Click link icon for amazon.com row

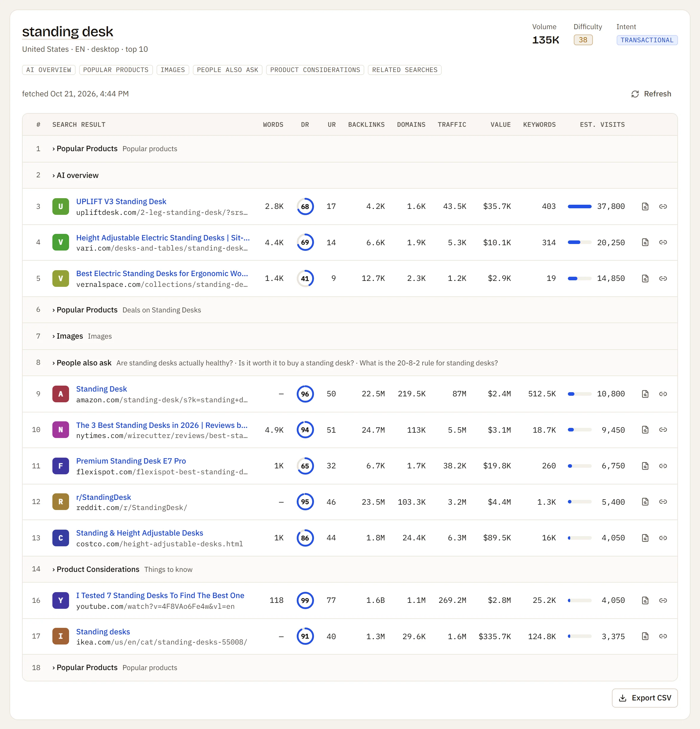(x=663, y=394)
